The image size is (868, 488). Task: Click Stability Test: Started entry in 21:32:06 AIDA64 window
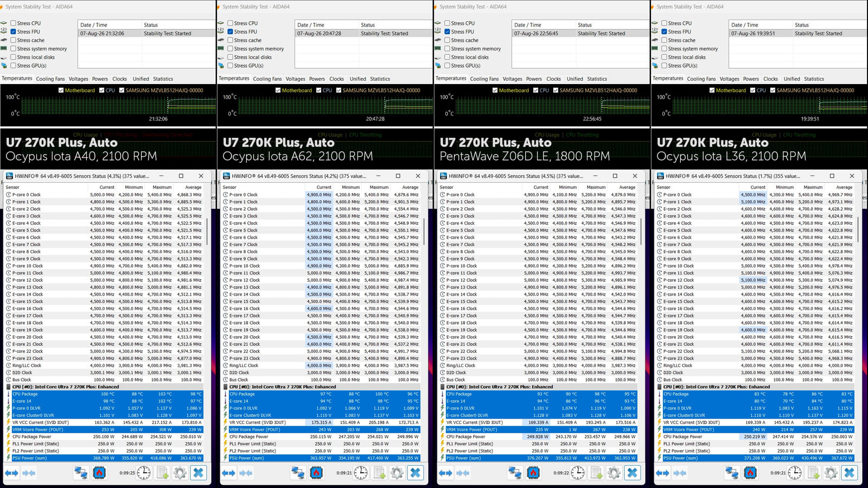click(146, 34)
